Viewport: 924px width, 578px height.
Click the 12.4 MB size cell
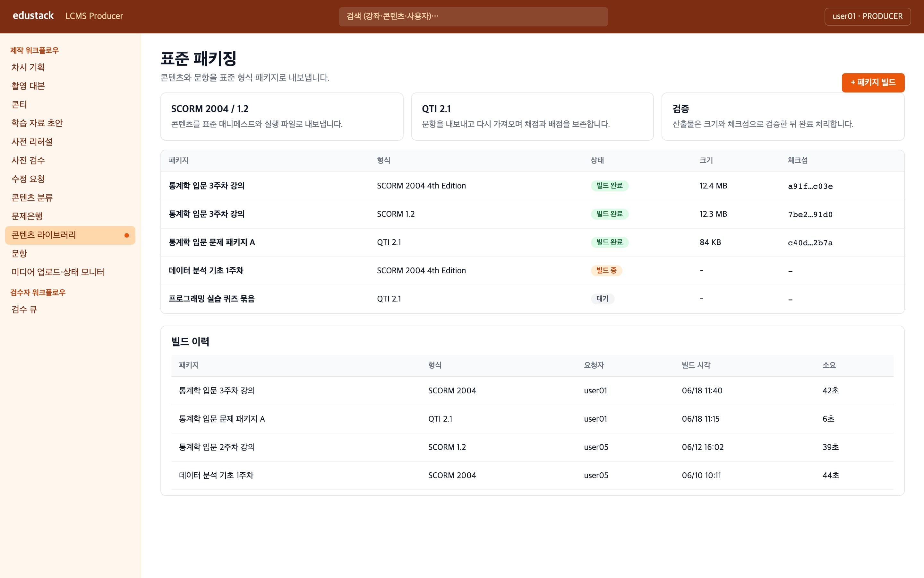tap(713, 186)
